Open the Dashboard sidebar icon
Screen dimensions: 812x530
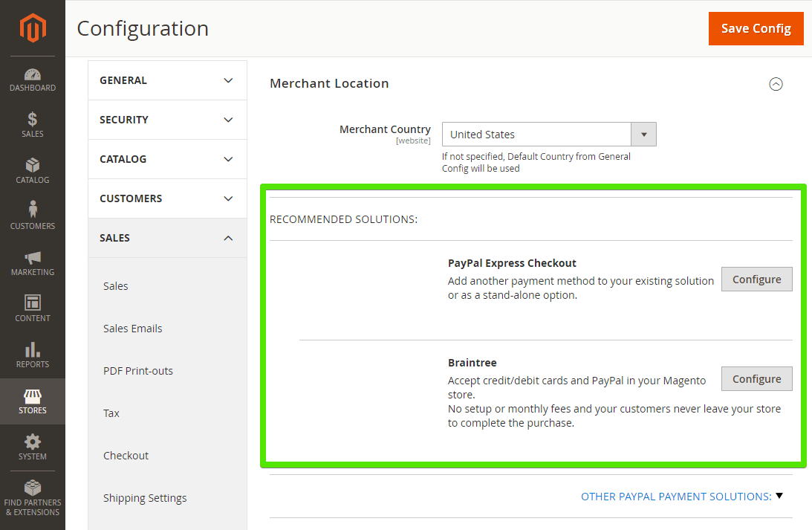(x=33, y=80)
